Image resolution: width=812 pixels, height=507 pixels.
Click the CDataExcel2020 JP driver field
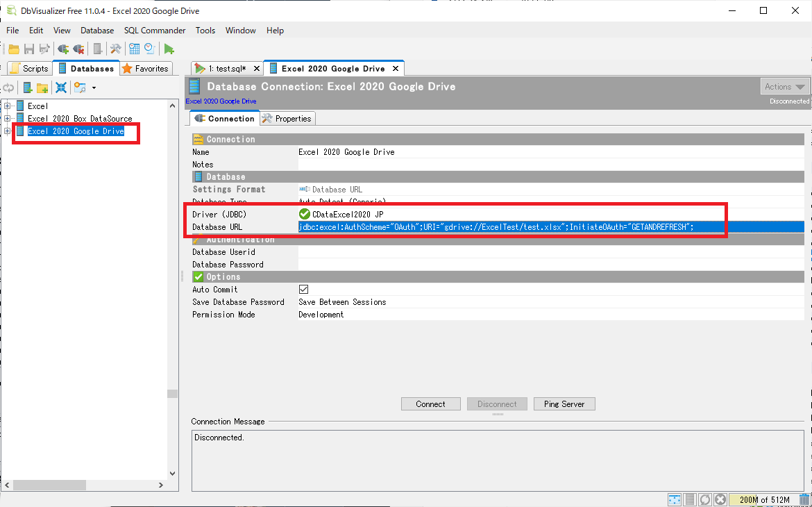coord(551,214)
